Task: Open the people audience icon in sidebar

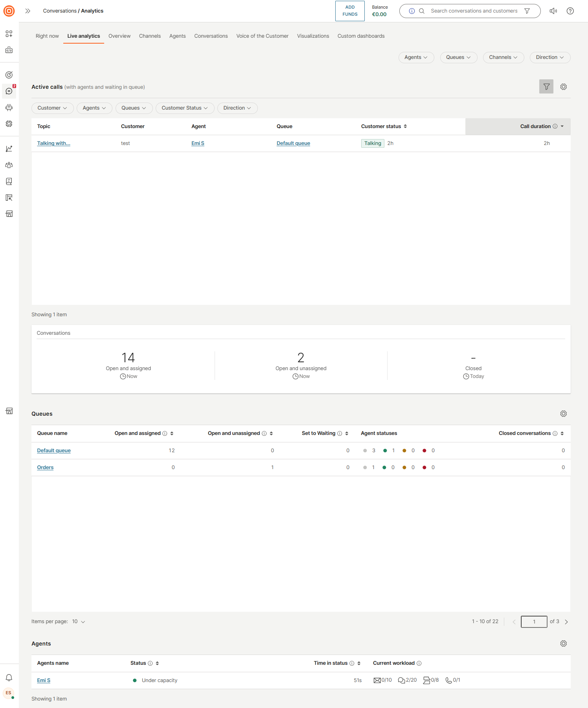Action: coord(9,165)
